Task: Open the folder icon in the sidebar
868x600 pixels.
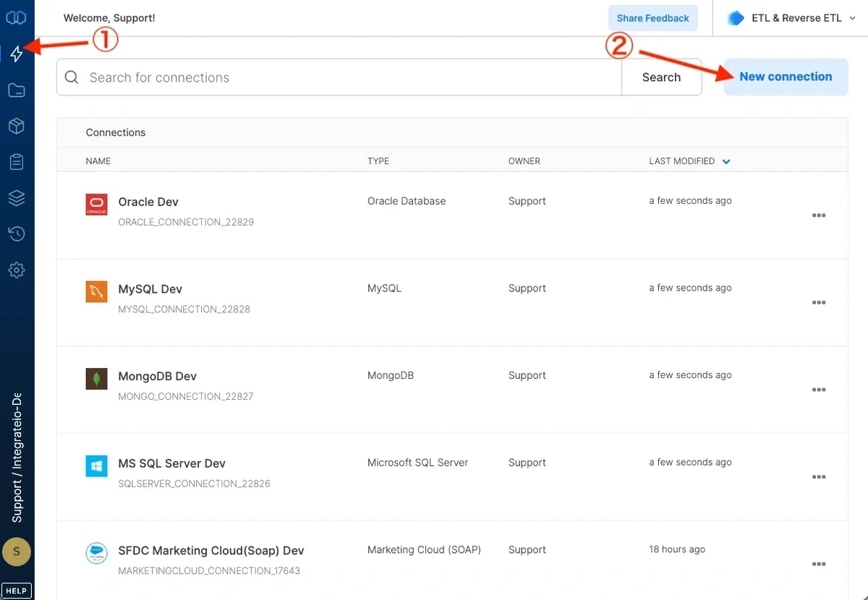Action: [x=17, y=90]
